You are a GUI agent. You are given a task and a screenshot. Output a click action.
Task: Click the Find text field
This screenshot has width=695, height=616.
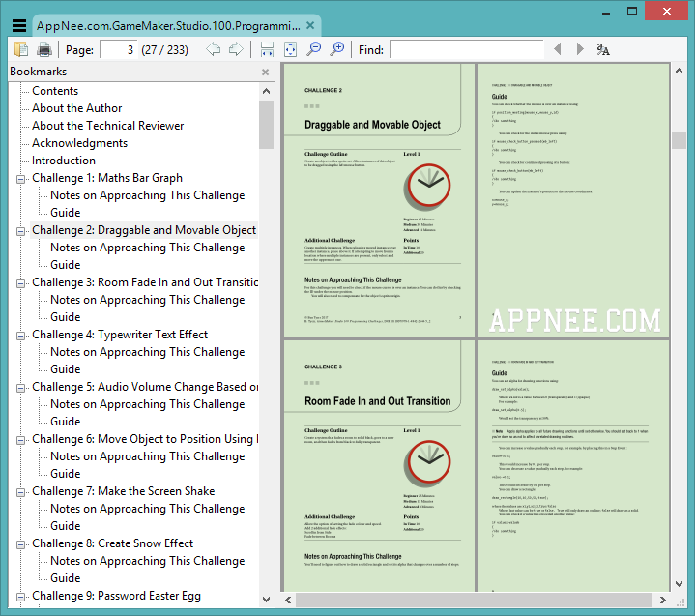tap(467, 49)
